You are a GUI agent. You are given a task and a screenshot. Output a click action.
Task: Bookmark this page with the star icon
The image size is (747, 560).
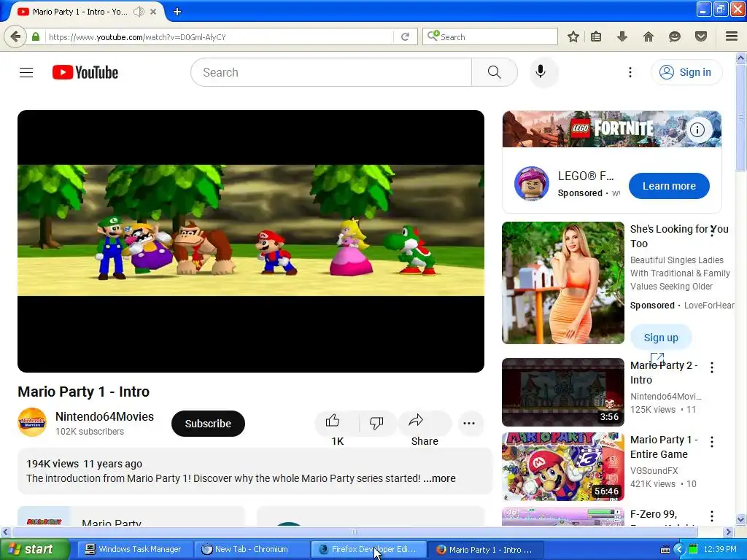coord(573,36)
